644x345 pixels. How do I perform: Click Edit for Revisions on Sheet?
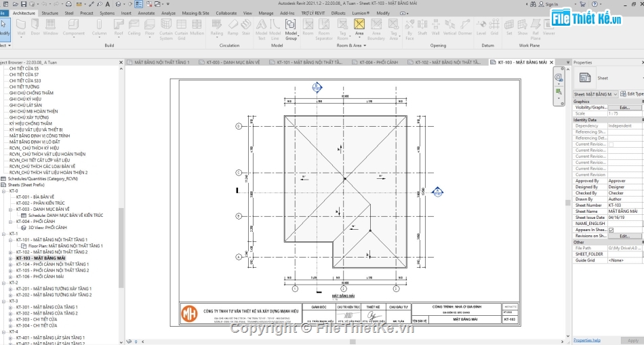point(624,236)
